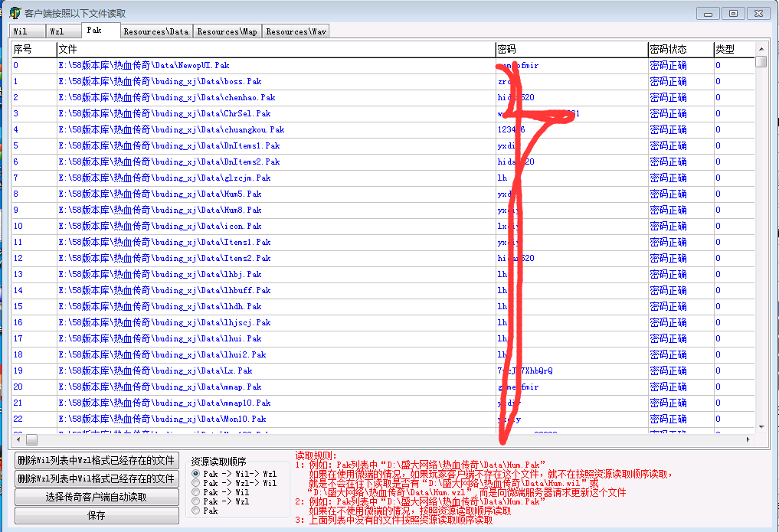779x532 pixels.
Task: Click 选择传奇客户端自动读取 button
Action: (97, 497)
